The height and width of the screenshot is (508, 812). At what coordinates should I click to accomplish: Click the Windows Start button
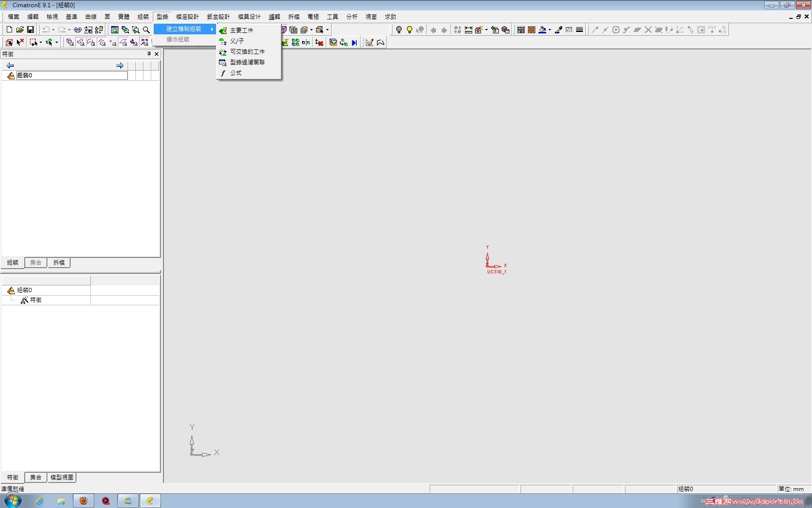click(13, 501)
